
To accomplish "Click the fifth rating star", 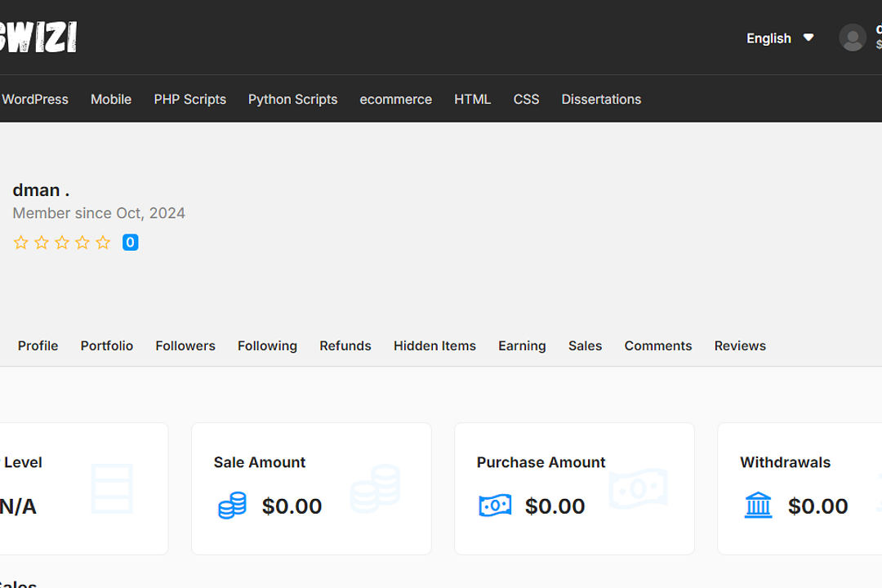I will pos(103,243).
